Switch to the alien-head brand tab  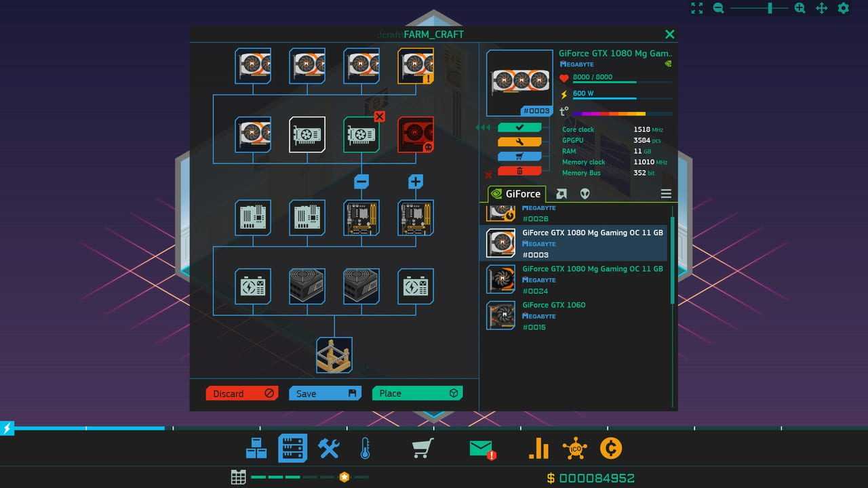(585, 194)
